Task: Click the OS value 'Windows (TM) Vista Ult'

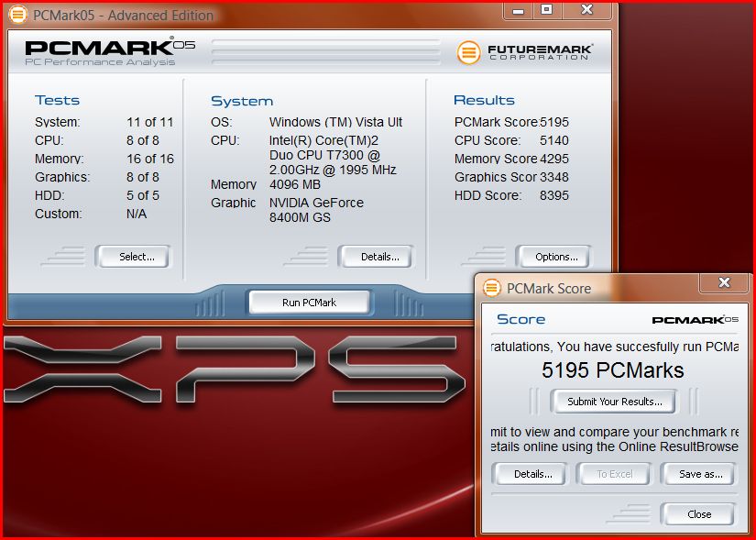Action: pos(335,122)
